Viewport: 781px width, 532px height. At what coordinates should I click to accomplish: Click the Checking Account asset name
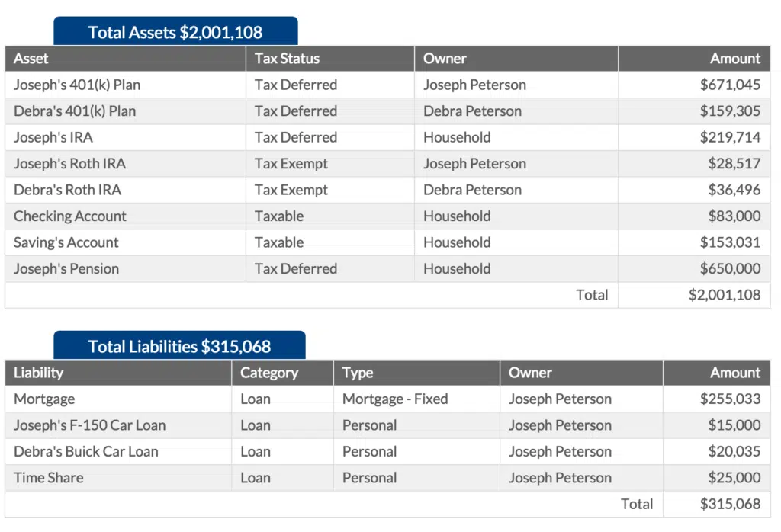(x=70, y=216)
